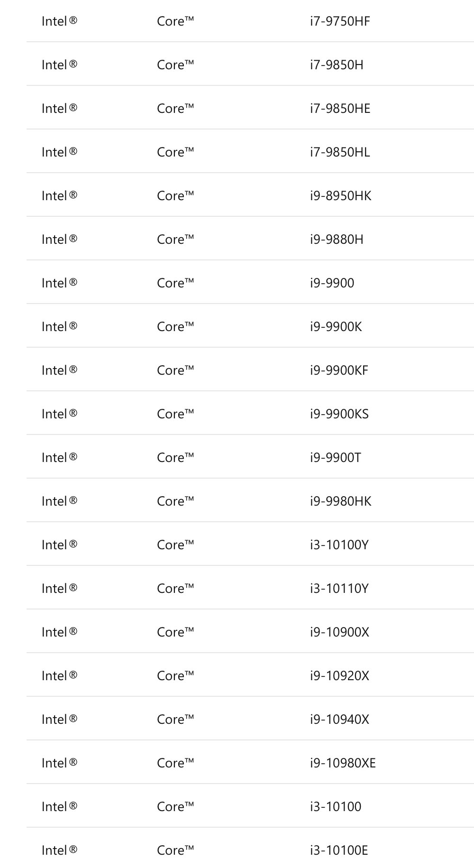Click the i9-9900T processor entry
This screenshot has width=474, height=868.
[335, 458]
